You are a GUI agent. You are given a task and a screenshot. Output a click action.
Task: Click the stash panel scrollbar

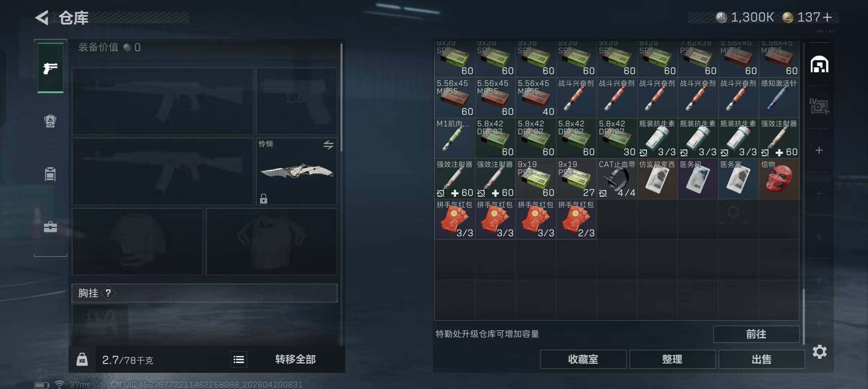[x=804, y=316]
